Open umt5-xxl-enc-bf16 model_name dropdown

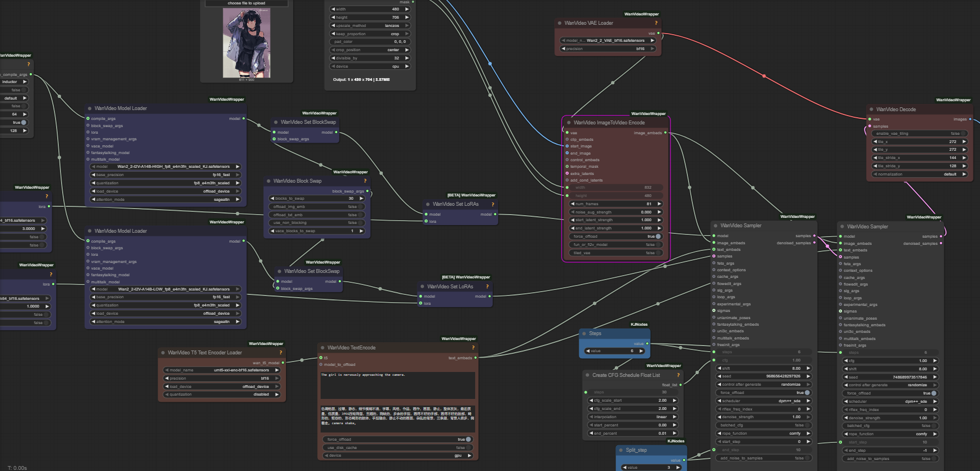tap(222, 370)
